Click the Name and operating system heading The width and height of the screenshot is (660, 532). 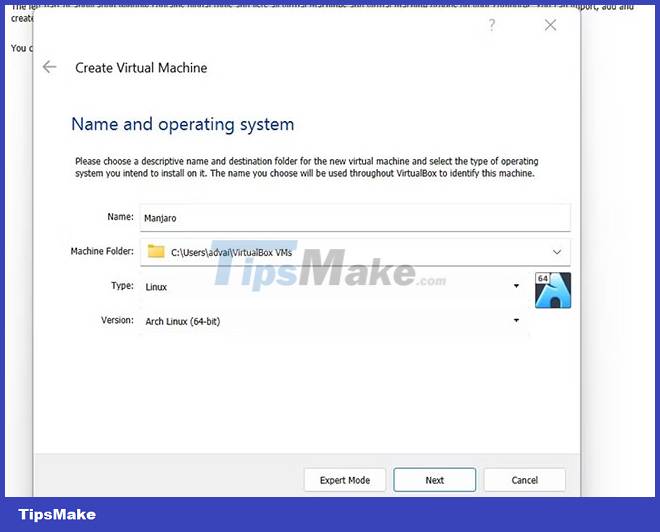[183, 125]
